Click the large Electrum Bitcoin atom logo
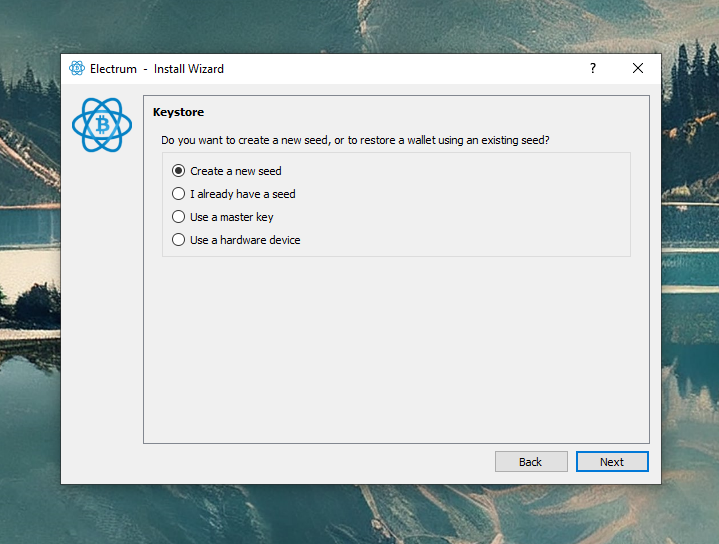 [x=101, y=125]
